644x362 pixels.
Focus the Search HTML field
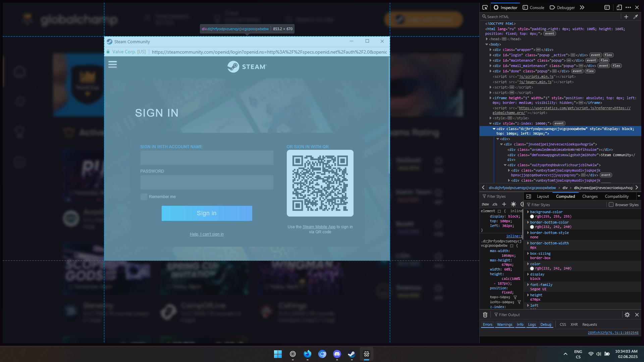tap(550, 16)
